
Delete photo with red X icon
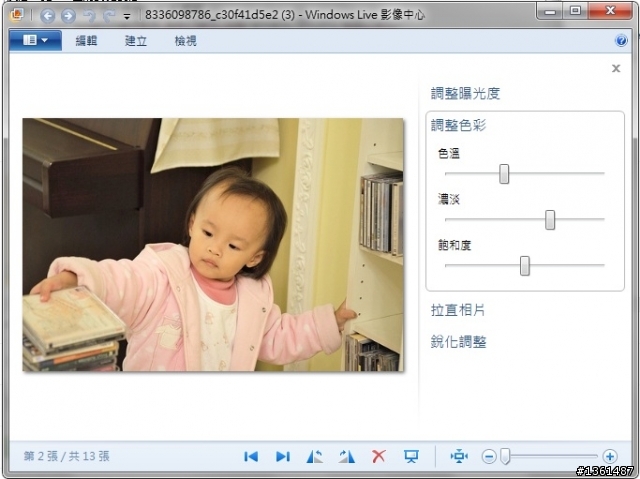(379, 456)
